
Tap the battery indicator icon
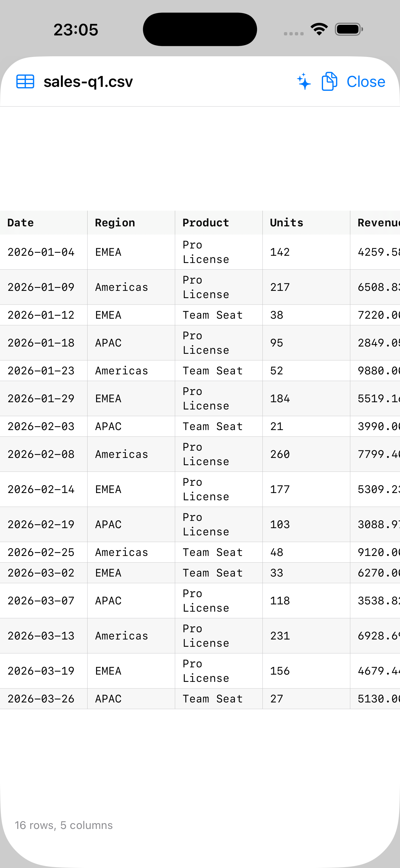pos(349,29)
